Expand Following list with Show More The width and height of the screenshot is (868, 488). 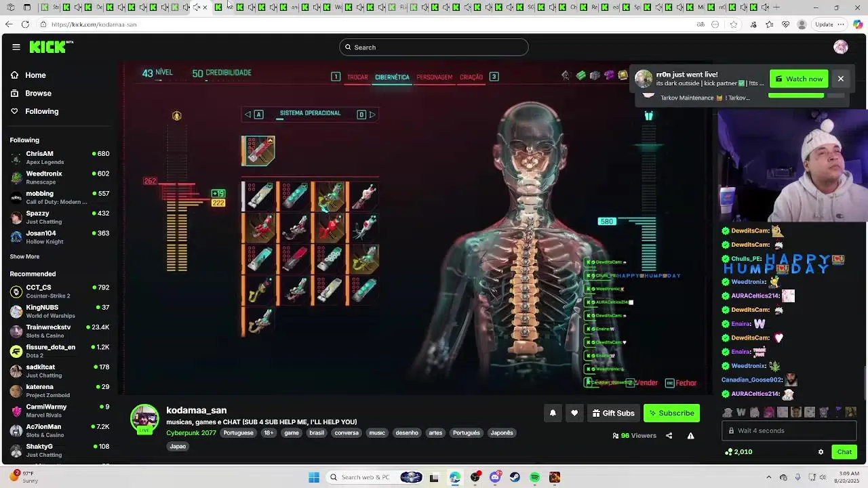click(x=24, y=257)
